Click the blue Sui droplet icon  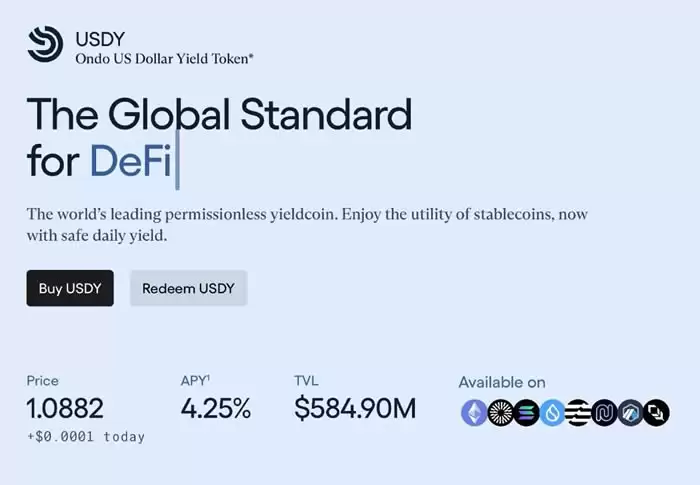552,412
